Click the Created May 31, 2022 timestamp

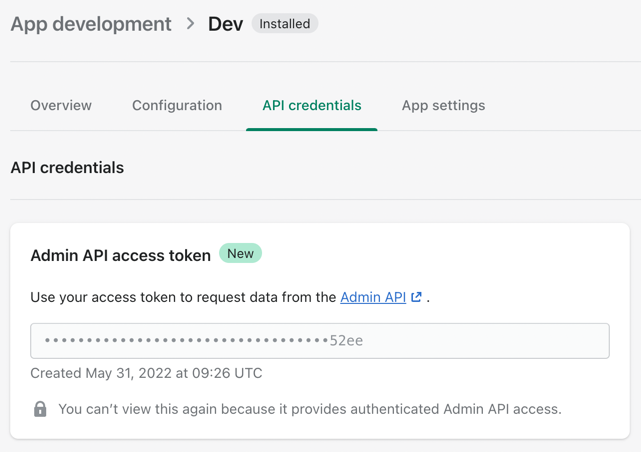(146, 373)
